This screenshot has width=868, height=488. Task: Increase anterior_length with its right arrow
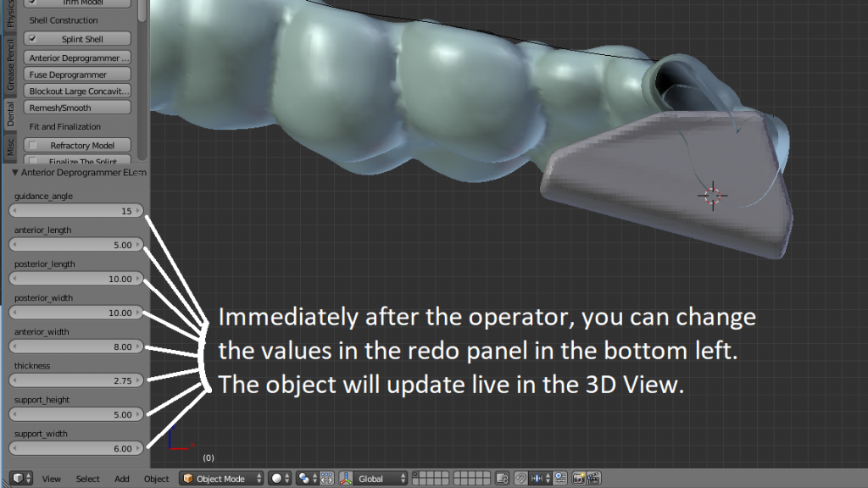pos(138,245)
